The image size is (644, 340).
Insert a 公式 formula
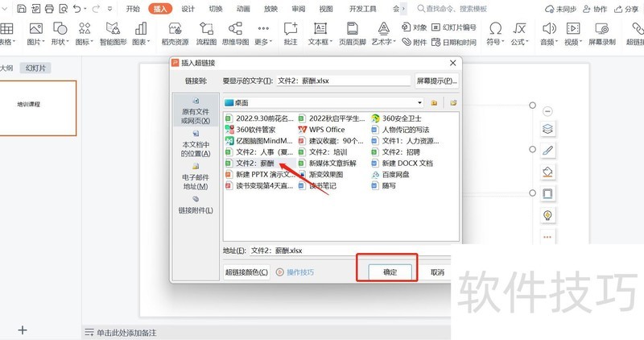pos(519,34)
